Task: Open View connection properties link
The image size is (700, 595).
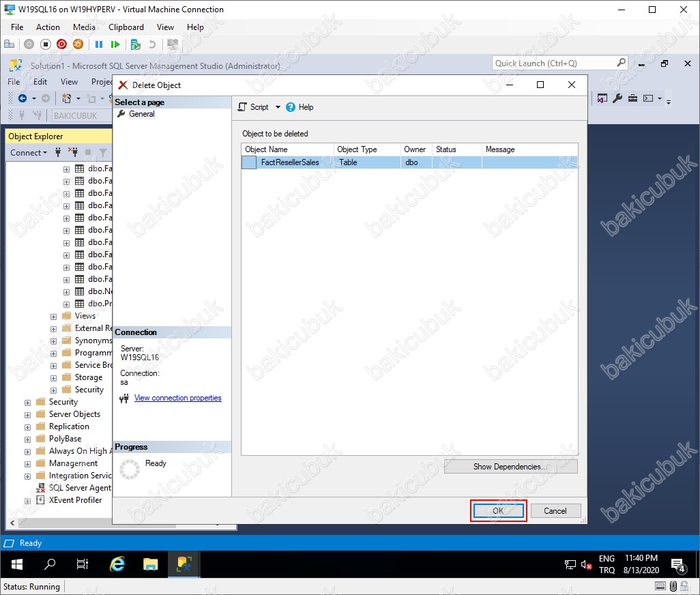Action: click(177, 398)
